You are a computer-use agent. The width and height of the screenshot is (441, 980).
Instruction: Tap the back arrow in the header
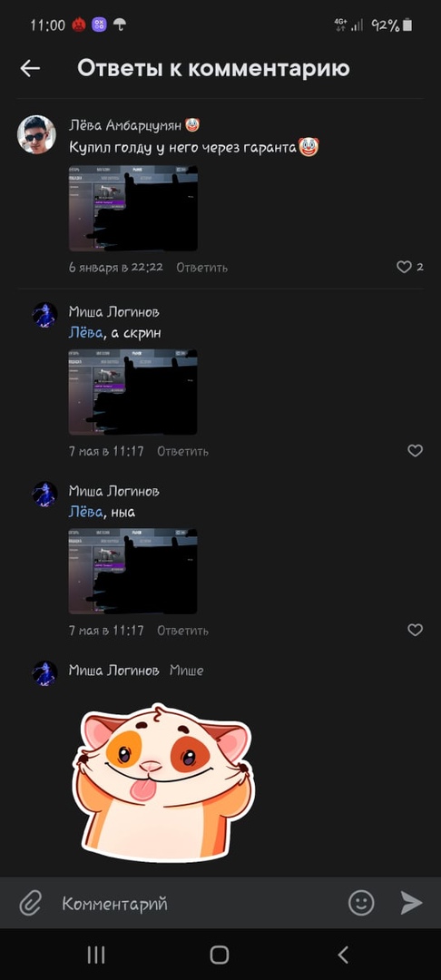click(x=30, y=68)
